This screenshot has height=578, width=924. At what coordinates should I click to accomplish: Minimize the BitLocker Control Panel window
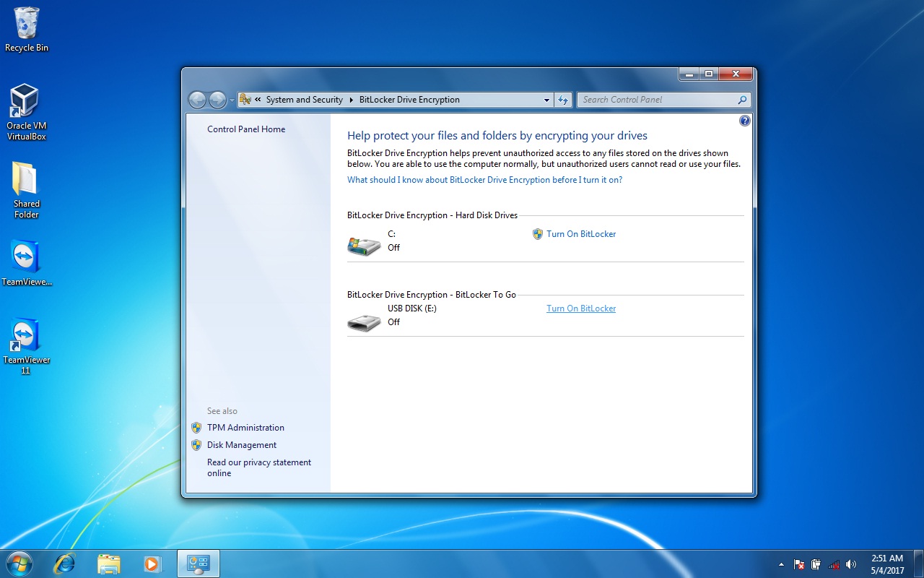point(689,74)
